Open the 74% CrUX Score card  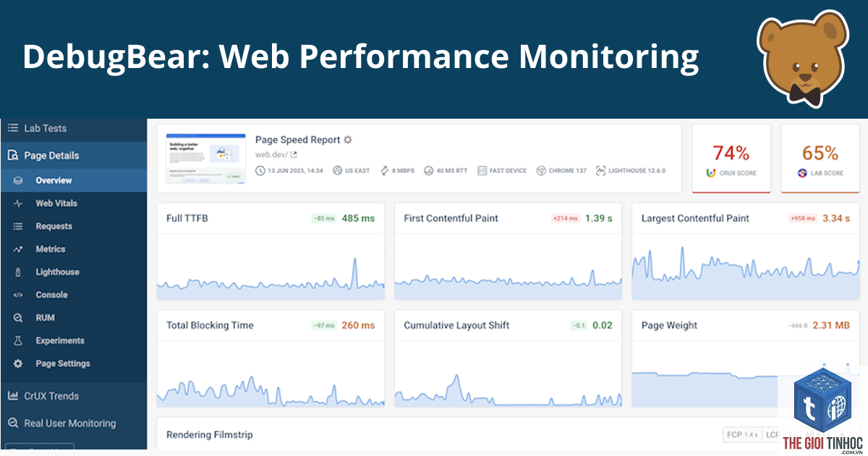(x=731, y=159)
